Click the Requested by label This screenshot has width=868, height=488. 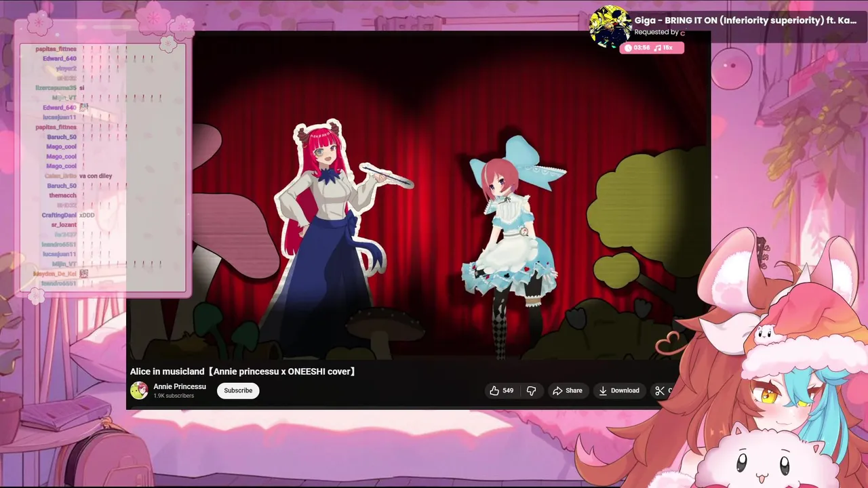pos(656,32)
